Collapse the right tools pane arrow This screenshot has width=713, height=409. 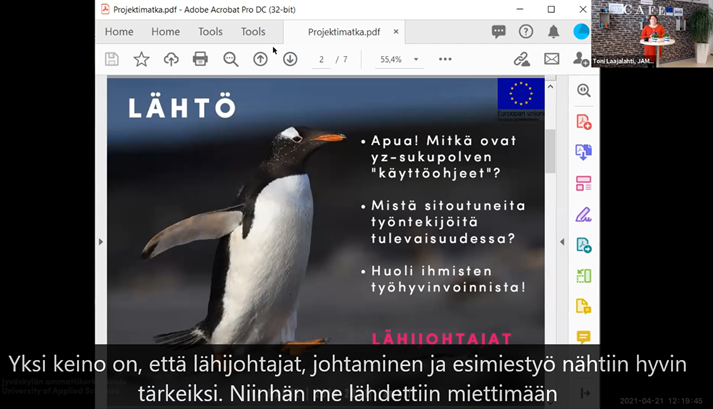(562, 242)
